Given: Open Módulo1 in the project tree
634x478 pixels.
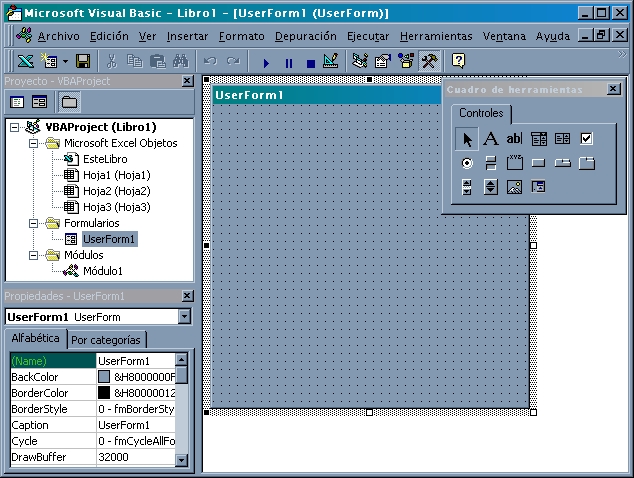Looking at the screenshot, I should coord(102,271).
